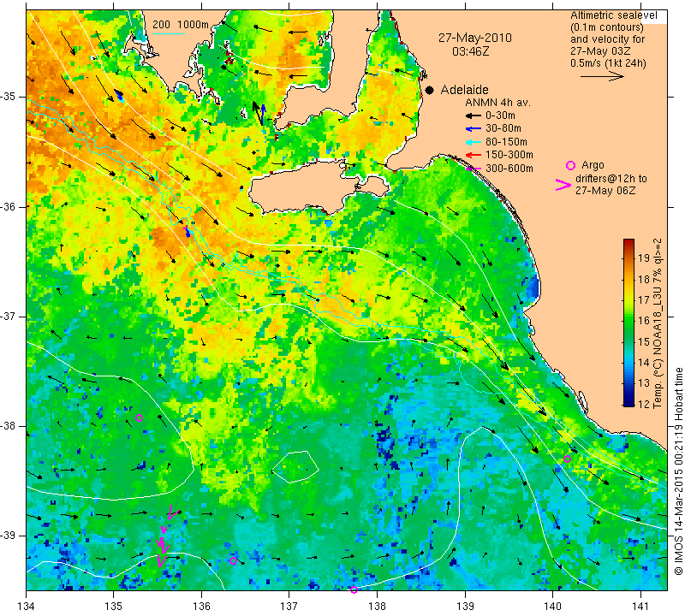The image size is (685, 616).
Task: Click the '© IMOS 14-Mar-2015' copyright text
Action: 678,524
